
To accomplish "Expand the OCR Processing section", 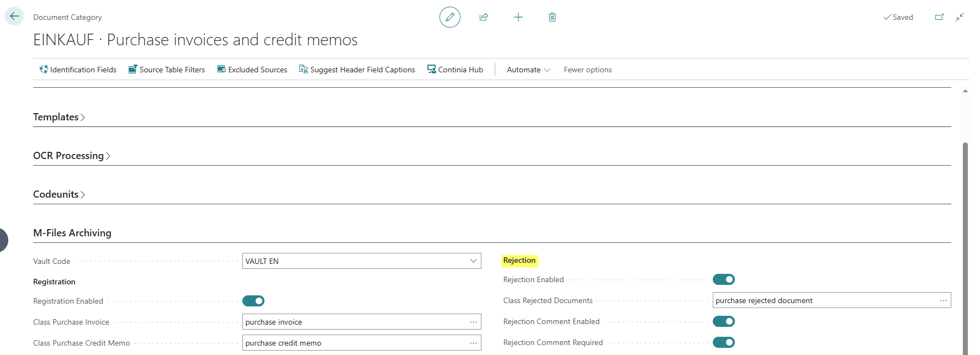I will (x=72, y=156).
